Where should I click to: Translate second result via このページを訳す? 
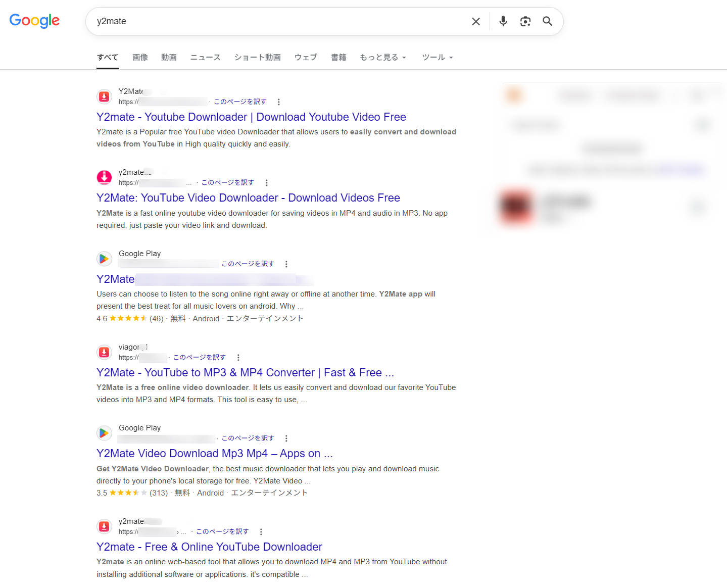pyautogui.click(x=227, y=182)
